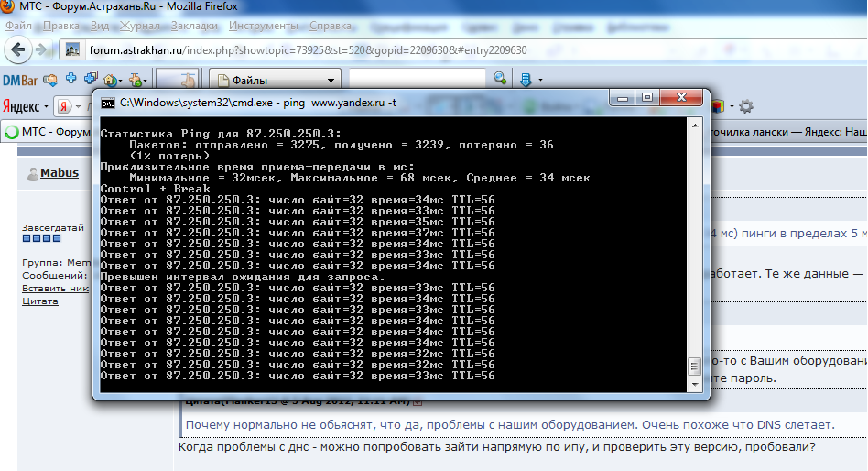Click the Firefox logo in the title bar
Screen dimensions: 868x471
click(6, 6)
